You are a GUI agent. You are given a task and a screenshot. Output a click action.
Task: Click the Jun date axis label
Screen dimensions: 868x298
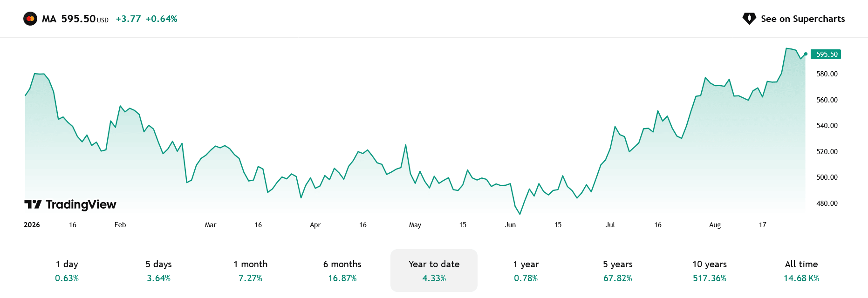point(511,225)
